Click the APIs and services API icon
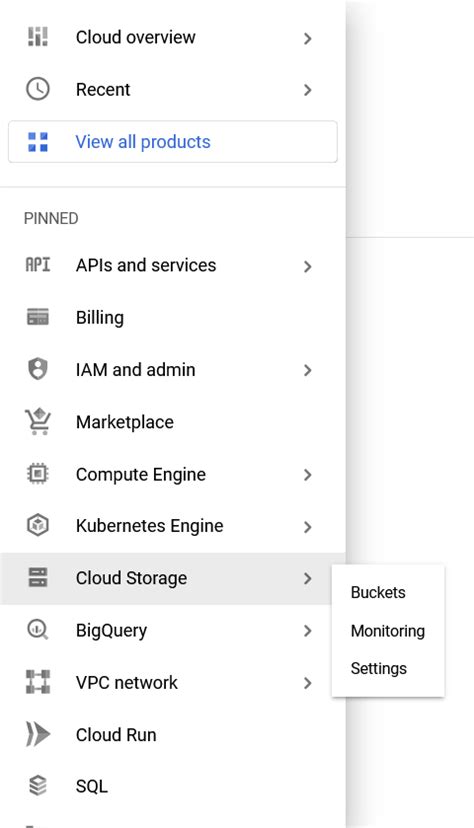 click(37, 264)
